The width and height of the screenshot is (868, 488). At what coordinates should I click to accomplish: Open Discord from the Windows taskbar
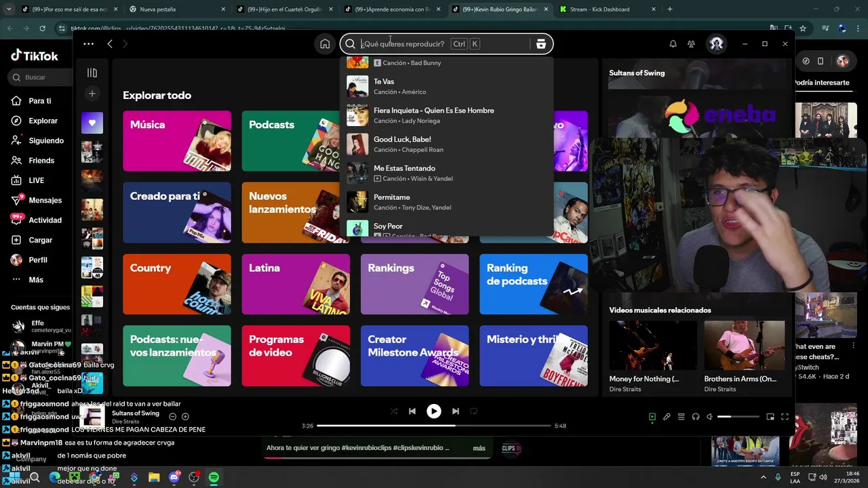click(174, 478)
